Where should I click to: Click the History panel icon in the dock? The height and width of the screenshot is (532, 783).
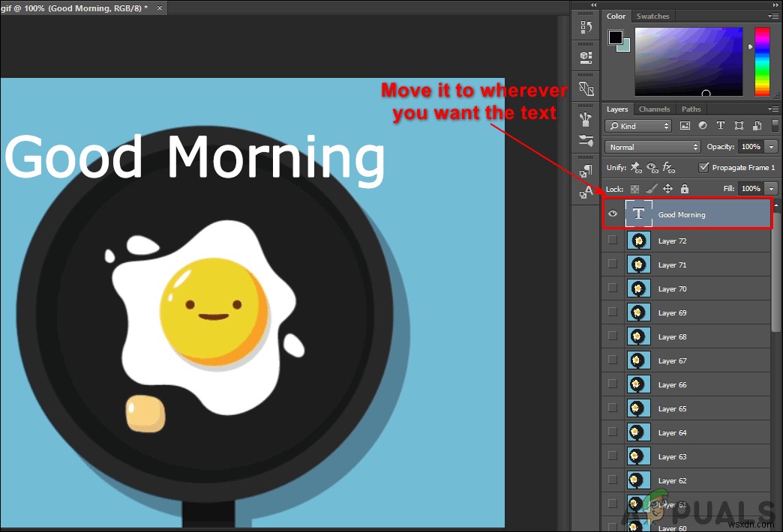[x=586, y=26]
